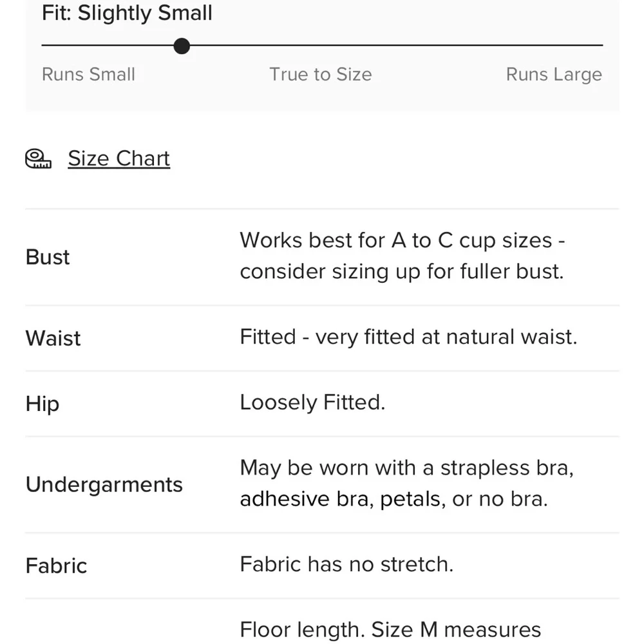Viewport: 644px width, 644px height.
Task: Select the Fabric row label
Action: point(56,565)
